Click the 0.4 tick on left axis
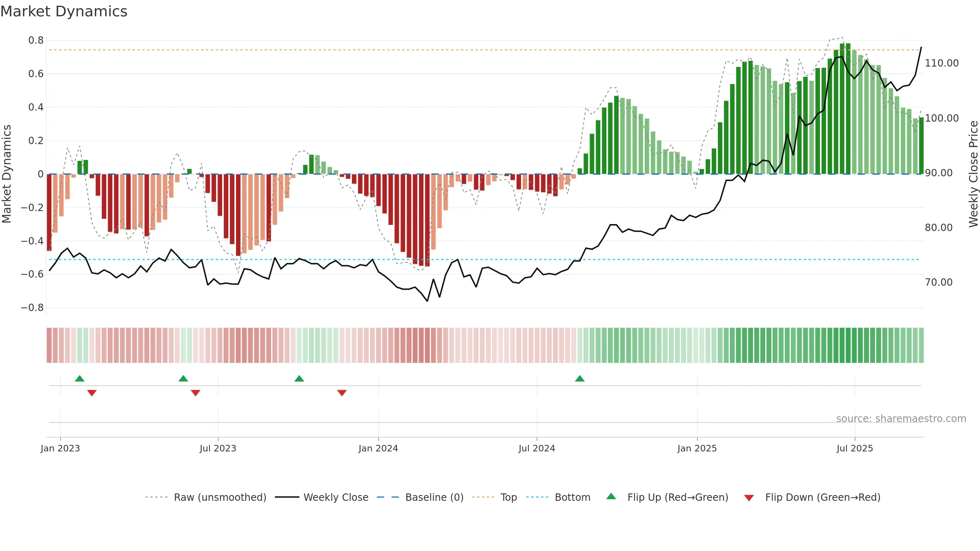This screenshot has height=551, width=980. pyautogui.click(x=36, y=107)
